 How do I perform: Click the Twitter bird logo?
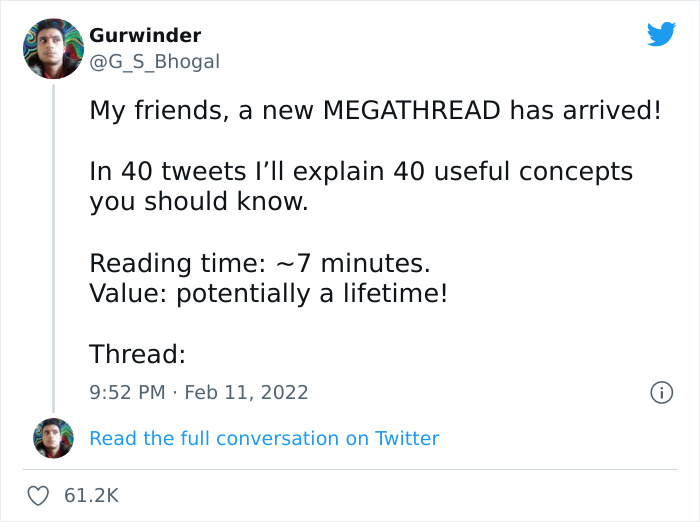click(661, 35)
